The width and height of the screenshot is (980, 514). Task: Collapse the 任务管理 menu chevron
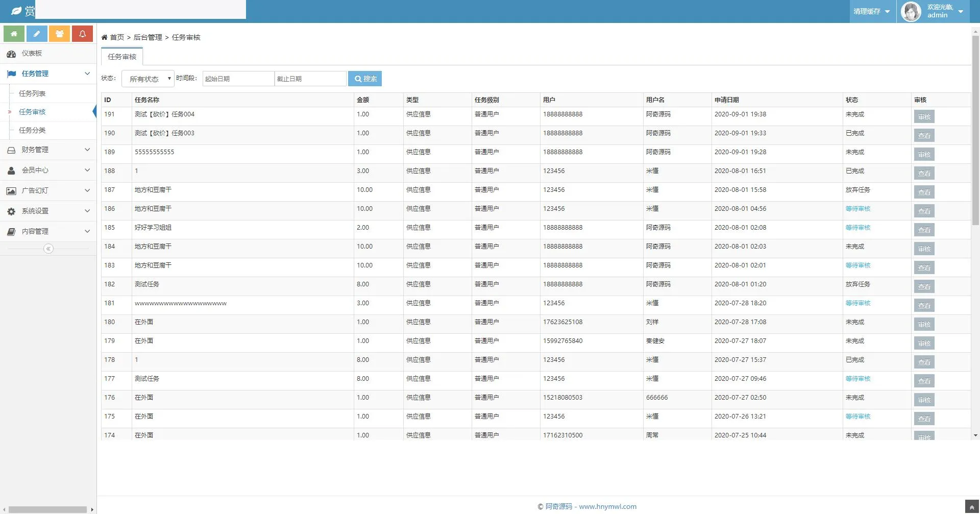tap(87, 74)
